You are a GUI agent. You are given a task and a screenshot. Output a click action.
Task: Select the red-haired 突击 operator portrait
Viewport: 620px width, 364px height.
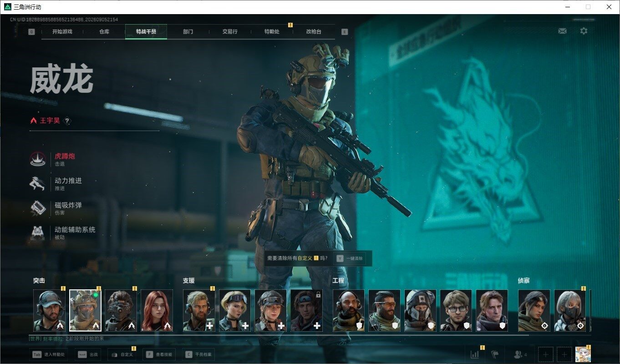(157, 310)
